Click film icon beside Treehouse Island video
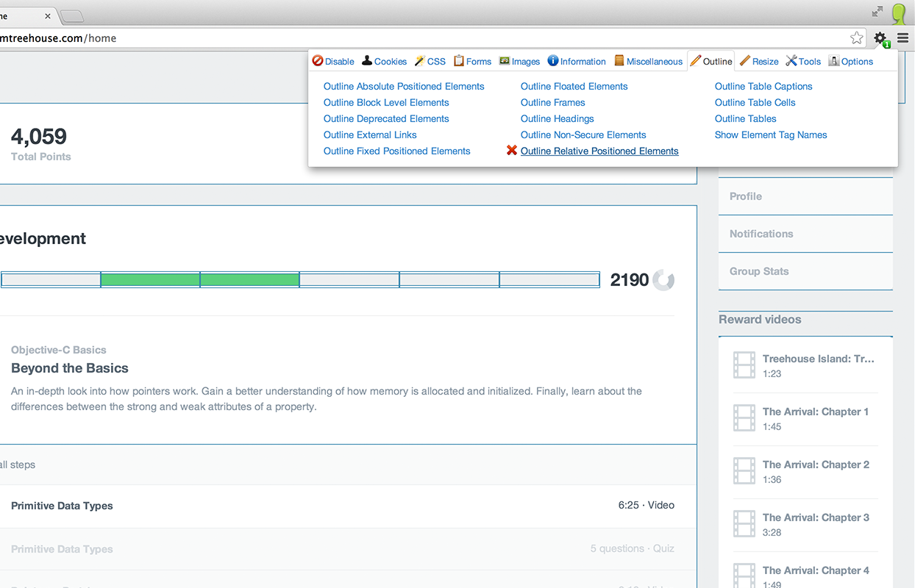 point(744,365)
